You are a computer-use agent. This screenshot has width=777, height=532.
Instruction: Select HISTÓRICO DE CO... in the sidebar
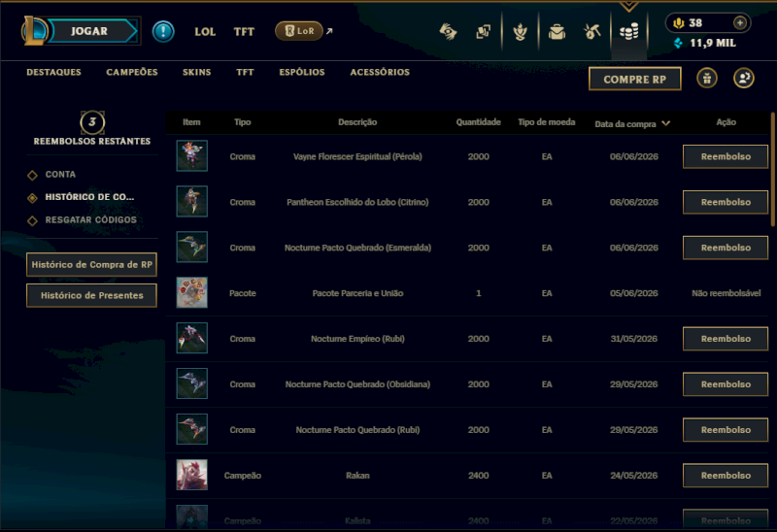(89, 197)
